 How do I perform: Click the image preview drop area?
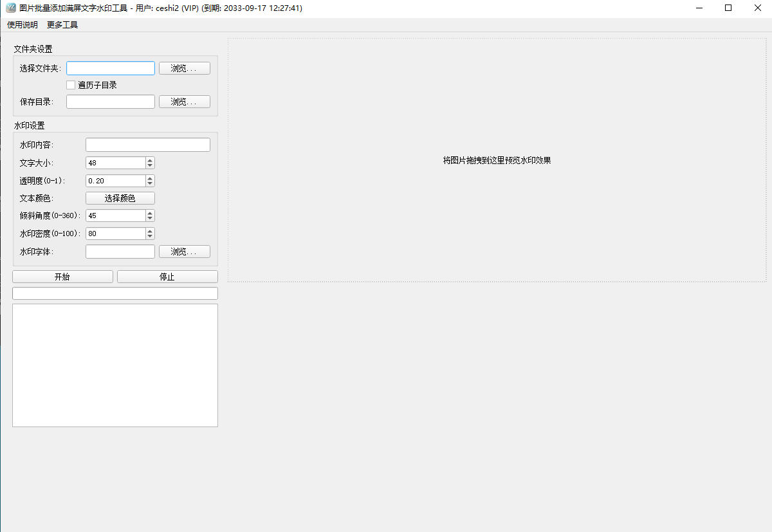tap(497, 160)
